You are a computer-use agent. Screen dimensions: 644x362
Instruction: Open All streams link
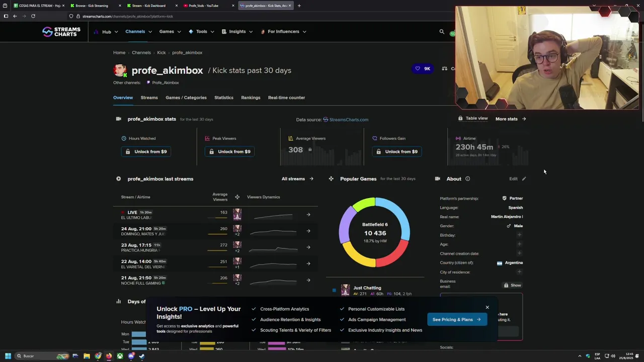(297, 178)
